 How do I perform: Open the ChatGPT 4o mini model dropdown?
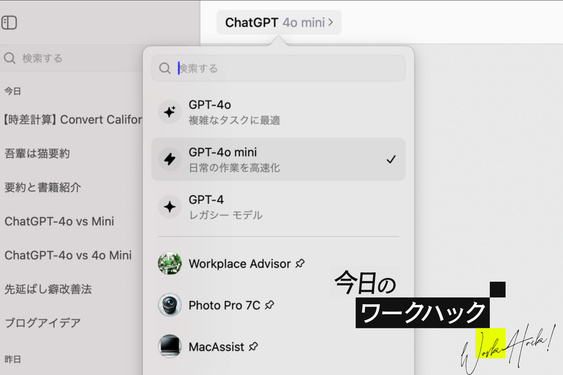[279, 23]
